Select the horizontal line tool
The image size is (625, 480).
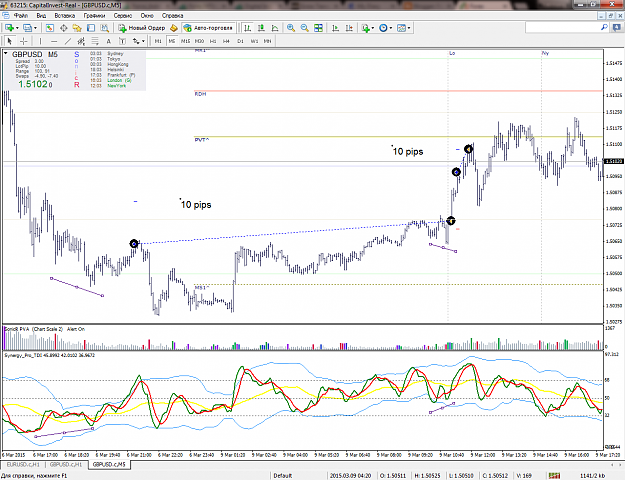54,41
